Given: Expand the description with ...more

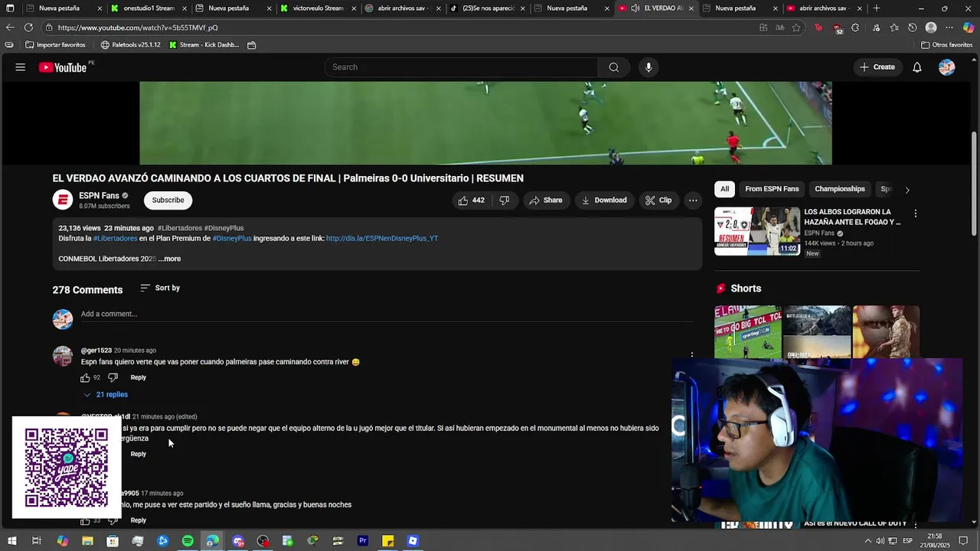Looking at the screenshot, I should click(170, 259).
